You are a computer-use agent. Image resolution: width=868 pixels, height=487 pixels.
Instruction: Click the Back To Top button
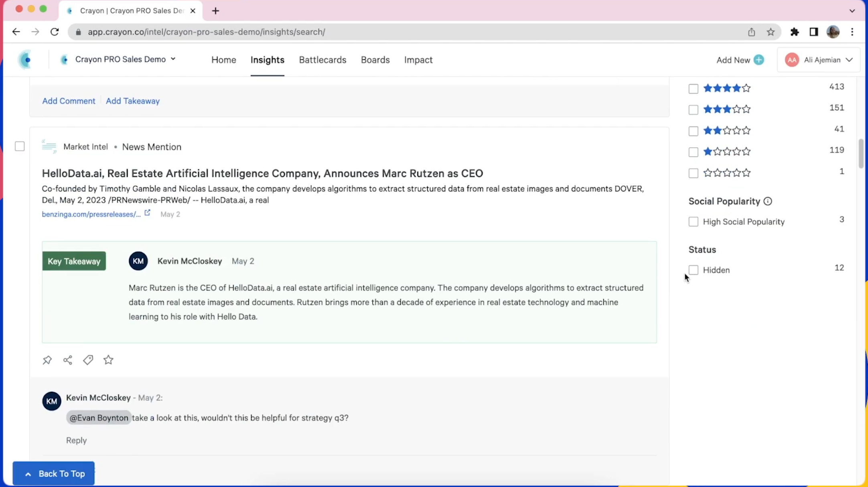click(53, 474)
